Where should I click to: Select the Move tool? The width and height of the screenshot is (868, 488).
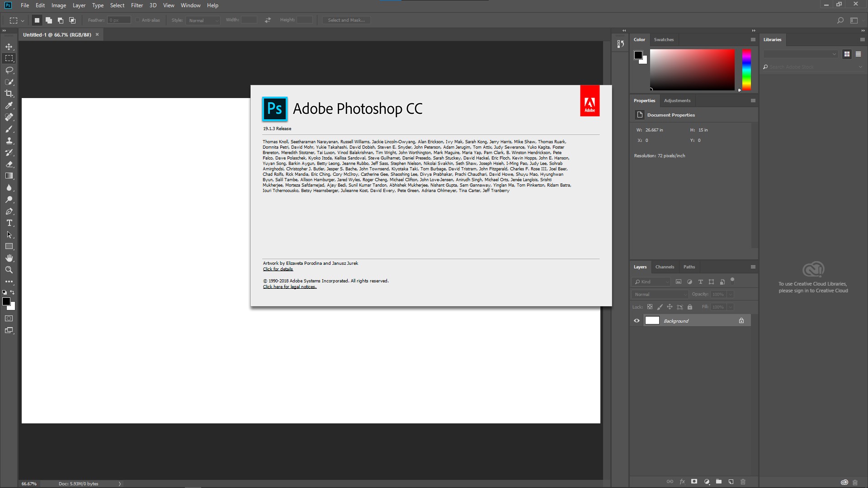click(9, 47)
